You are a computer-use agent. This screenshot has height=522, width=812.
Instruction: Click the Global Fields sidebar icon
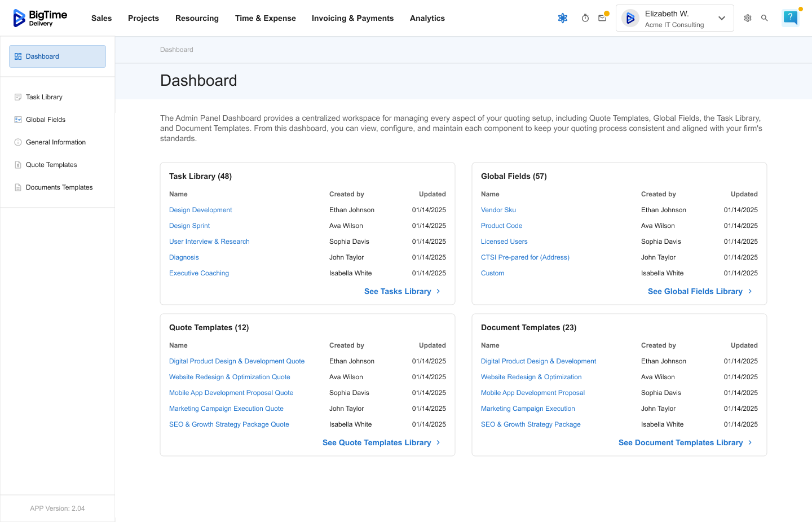tap(18, 120)
